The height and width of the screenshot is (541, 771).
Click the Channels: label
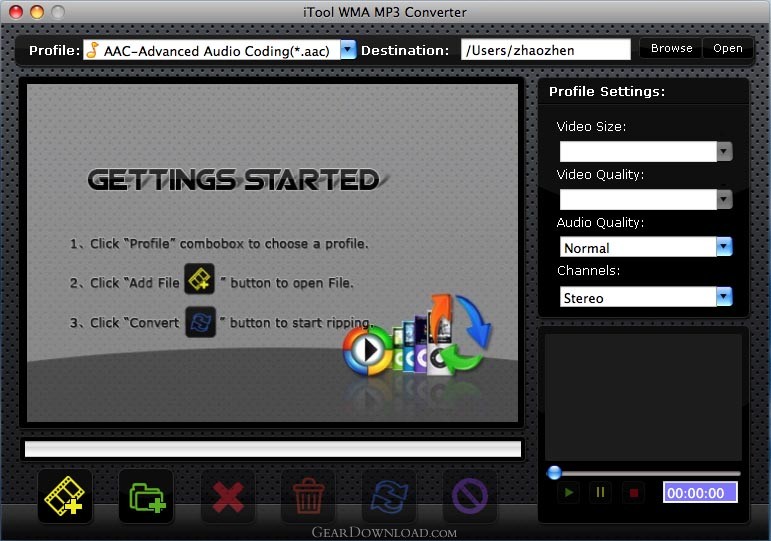coord(588,270)
